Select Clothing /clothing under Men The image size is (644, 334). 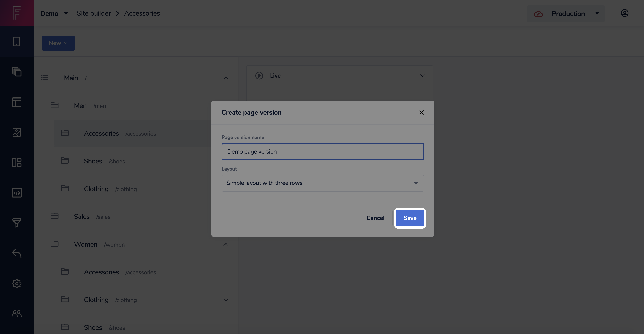(110, 189)
